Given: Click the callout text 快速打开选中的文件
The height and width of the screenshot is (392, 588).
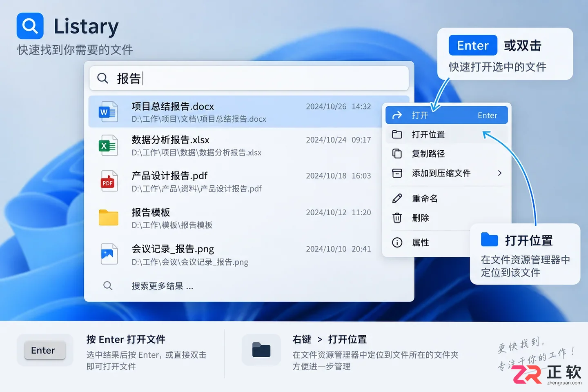Looking at the screenshot, I should coord(497,67).
